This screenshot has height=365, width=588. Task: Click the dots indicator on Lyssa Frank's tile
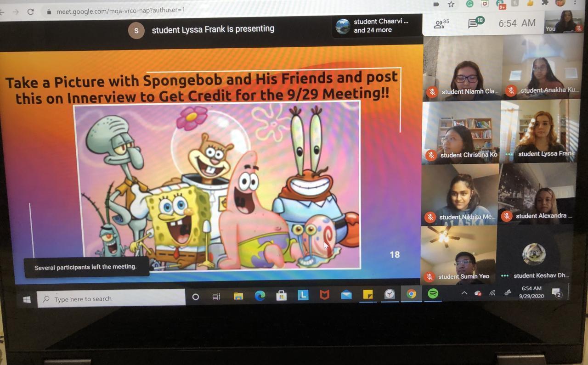[x=509, y=154]
